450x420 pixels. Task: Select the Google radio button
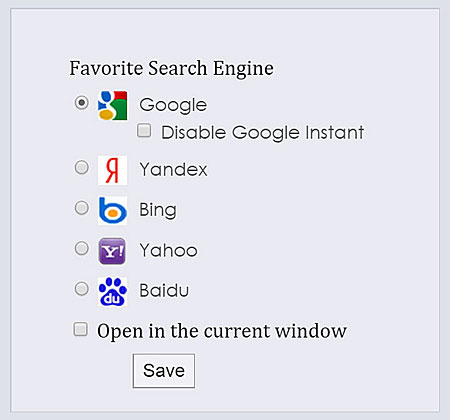click(82, 102)
